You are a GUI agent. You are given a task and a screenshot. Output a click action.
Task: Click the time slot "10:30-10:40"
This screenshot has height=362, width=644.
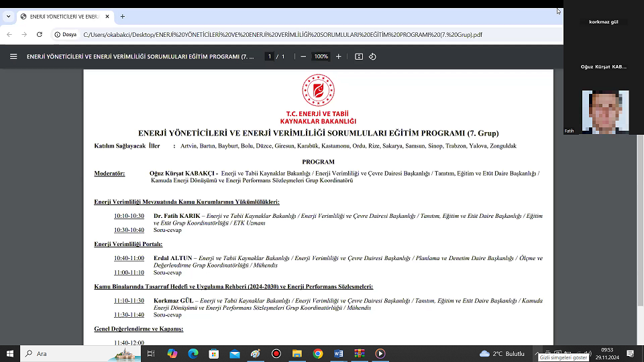129,230
